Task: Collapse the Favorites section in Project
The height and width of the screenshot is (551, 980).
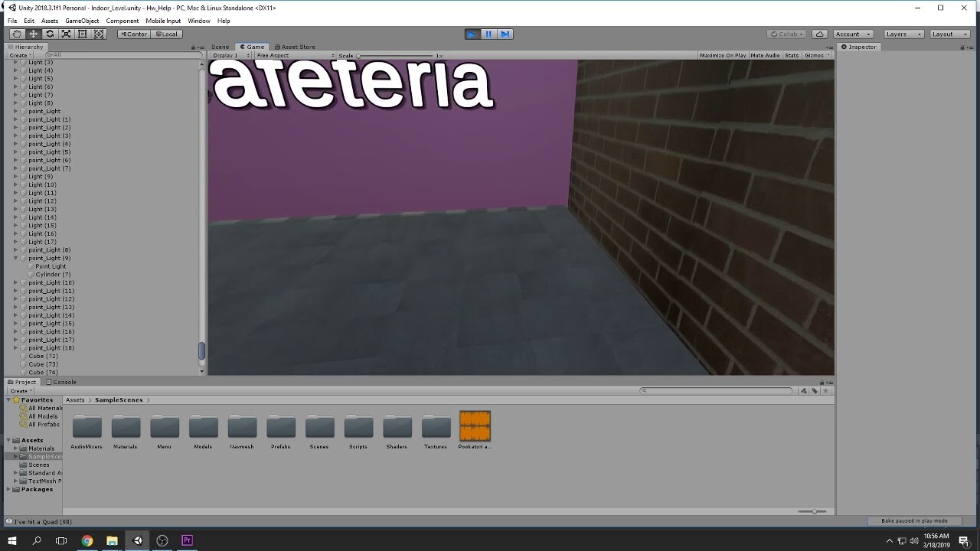Action: (10, 400)
